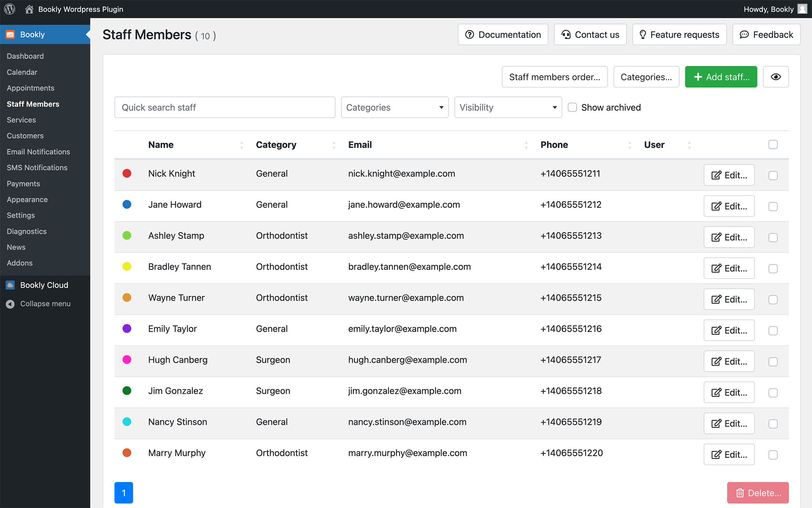The height and width of the screenshot is (508, 812).
Task: Click email nick.knight@example.com
Action: coord(402,174)
